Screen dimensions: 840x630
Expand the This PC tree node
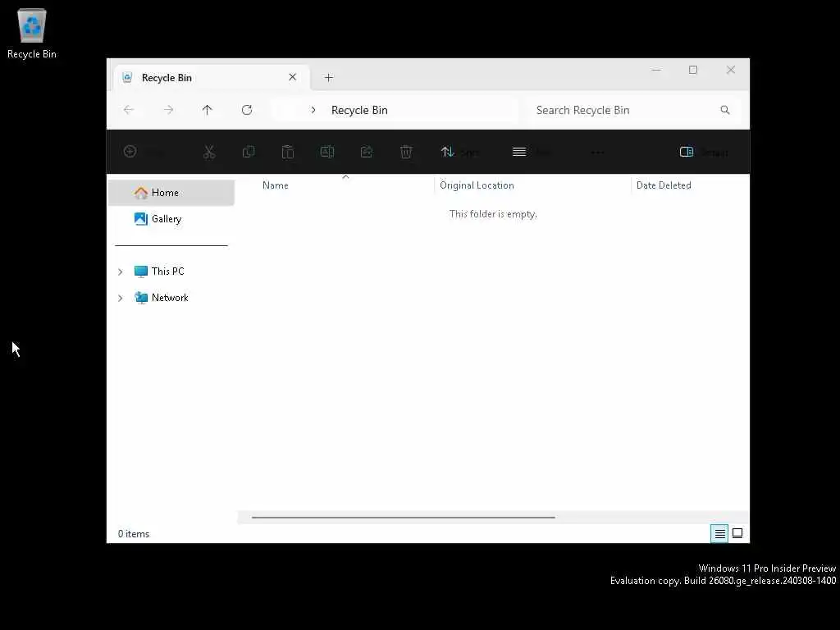tap(121, 272)
